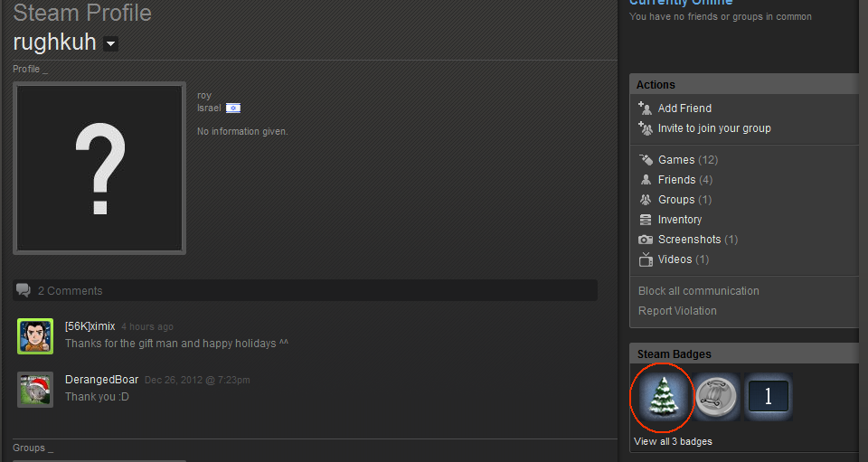868x462 pixels.
Task: Click the Israel flag icon
Action: click(233, 108)
